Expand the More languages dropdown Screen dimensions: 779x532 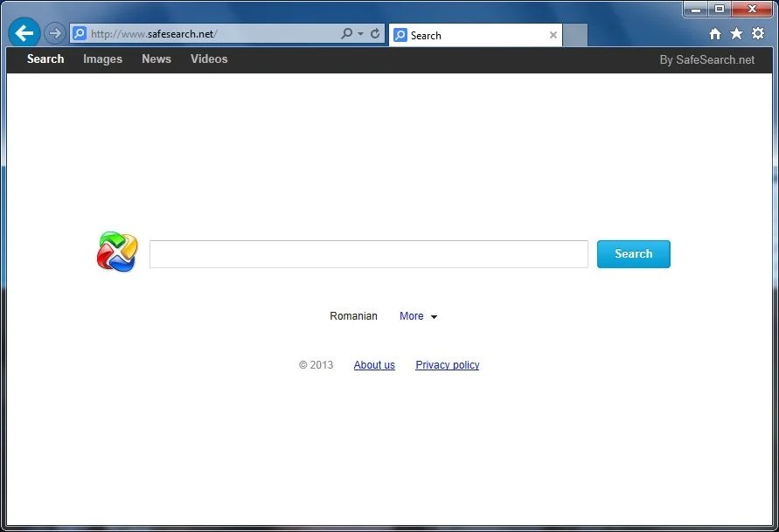point(418,316)
